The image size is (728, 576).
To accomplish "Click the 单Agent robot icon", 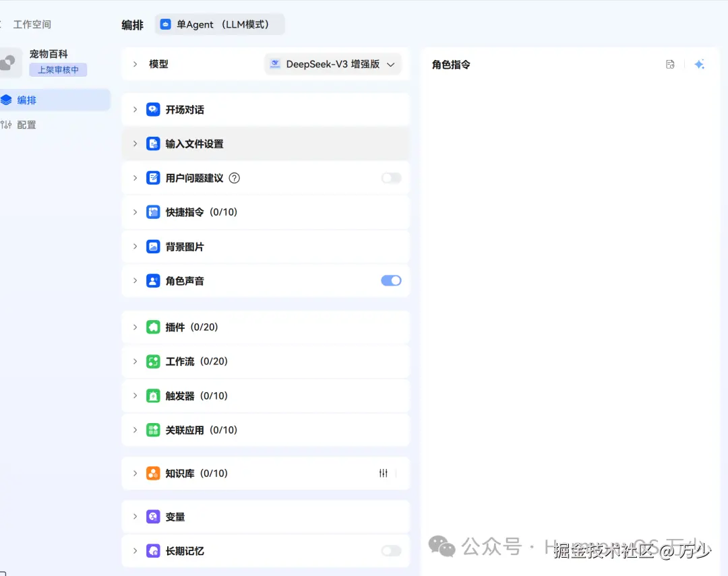I will click(165, 25).
